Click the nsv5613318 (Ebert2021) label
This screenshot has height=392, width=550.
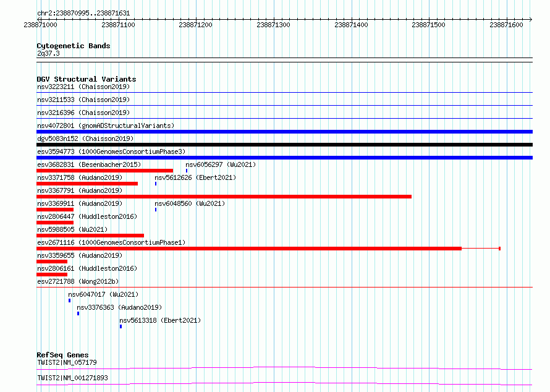[160, 320]
